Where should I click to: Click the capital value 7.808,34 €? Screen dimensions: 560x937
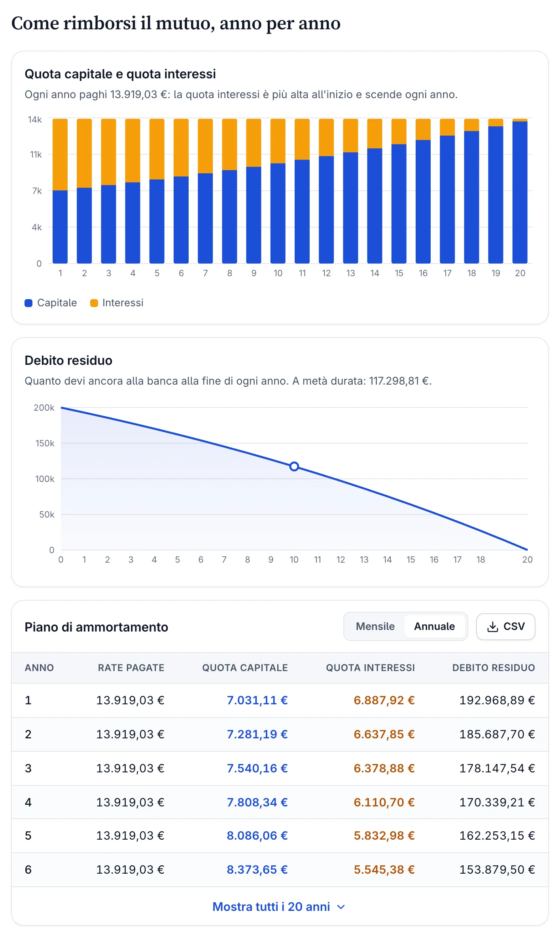click(257, 802)
